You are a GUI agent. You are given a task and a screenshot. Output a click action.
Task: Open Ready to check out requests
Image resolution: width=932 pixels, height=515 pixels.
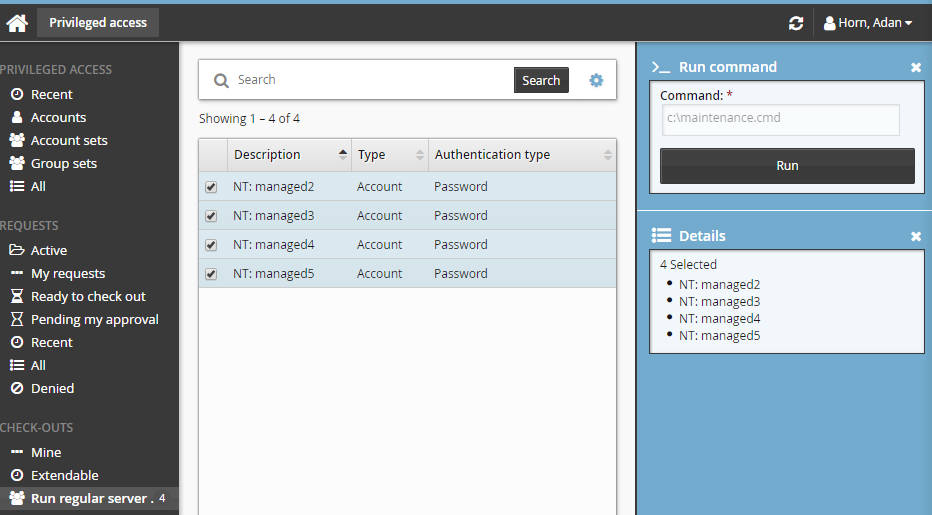[x=88, y=296]
